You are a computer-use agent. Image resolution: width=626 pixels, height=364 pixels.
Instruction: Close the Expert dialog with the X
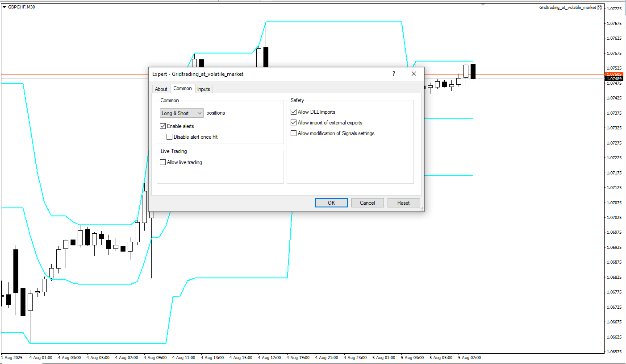click(414, 74)
